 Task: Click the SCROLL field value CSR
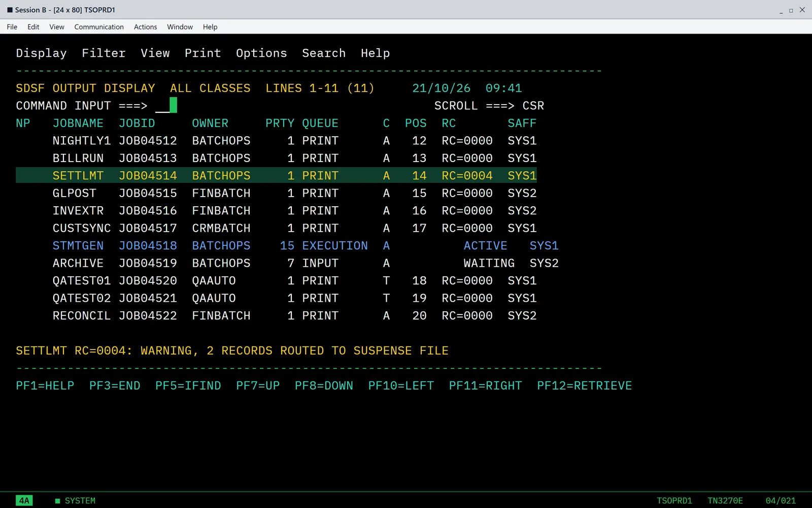(x=533, y=106)
